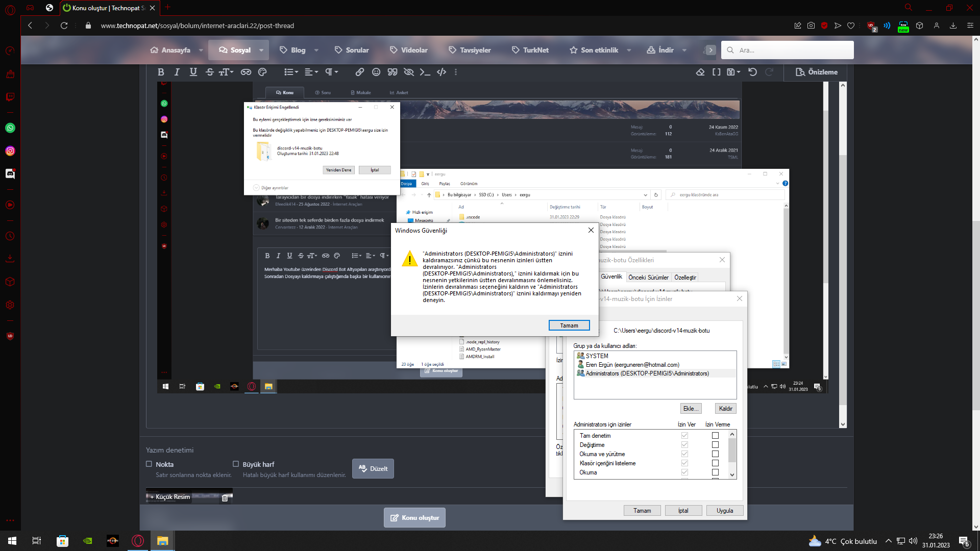
Task: Enable the Nokta checkbox
Action: (x=149, y=464)
